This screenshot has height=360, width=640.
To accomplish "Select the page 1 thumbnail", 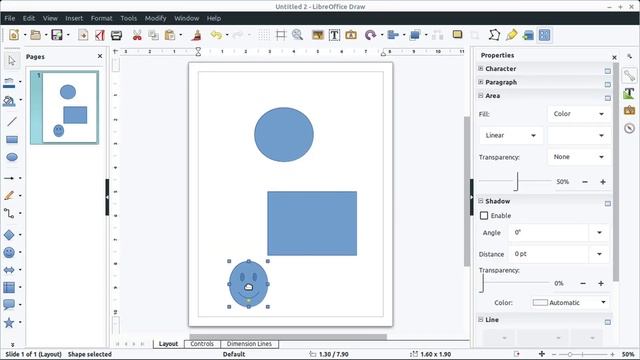I will 64,107.
